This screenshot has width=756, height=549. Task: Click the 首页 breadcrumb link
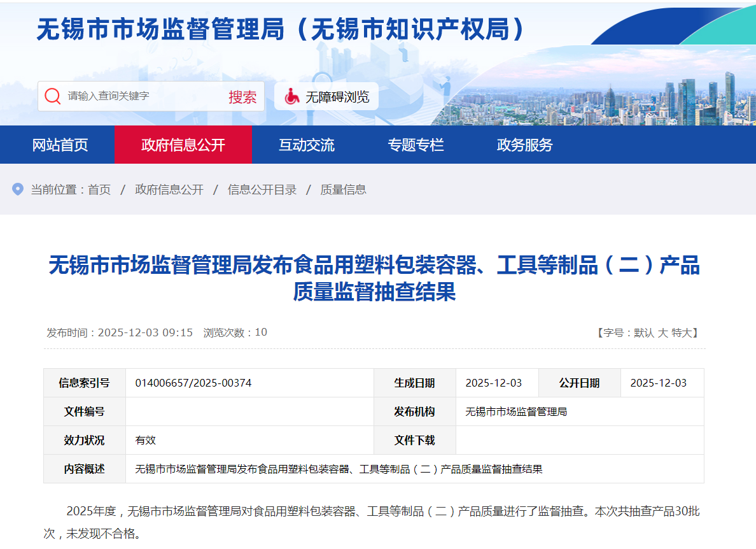99,190
